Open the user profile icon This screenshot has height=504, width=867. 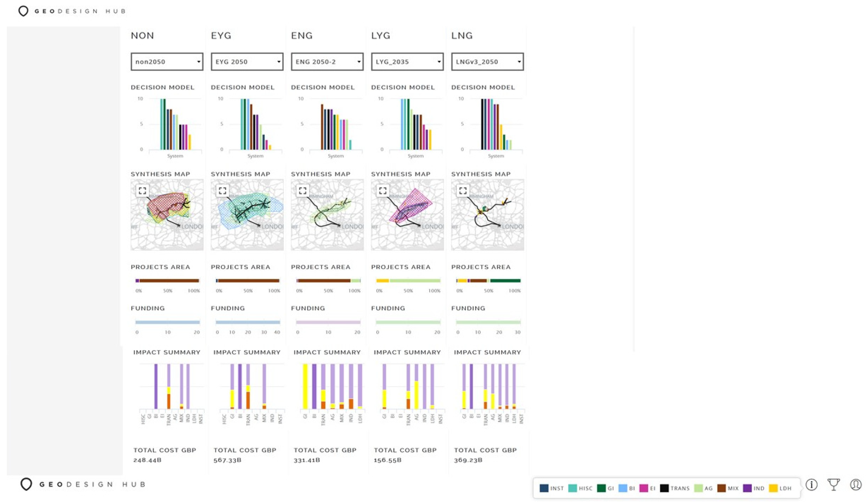[856, 485]
